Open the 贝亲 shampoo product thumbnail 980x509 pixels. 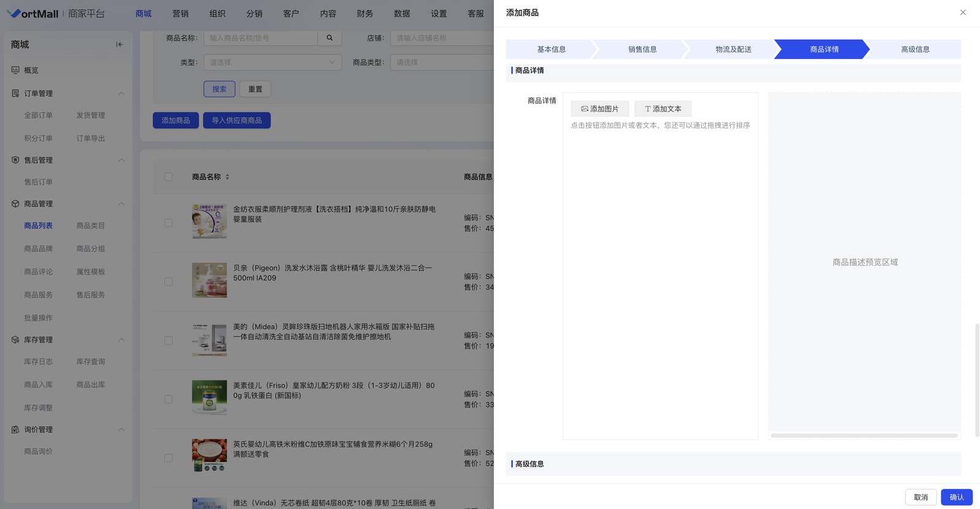click(x=209, y=281)
